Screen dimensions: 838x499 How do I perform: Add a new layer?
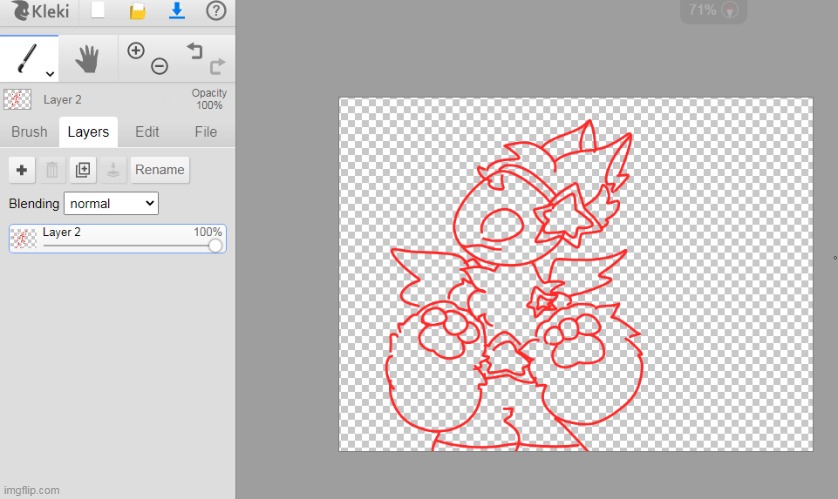click(22, 170)
